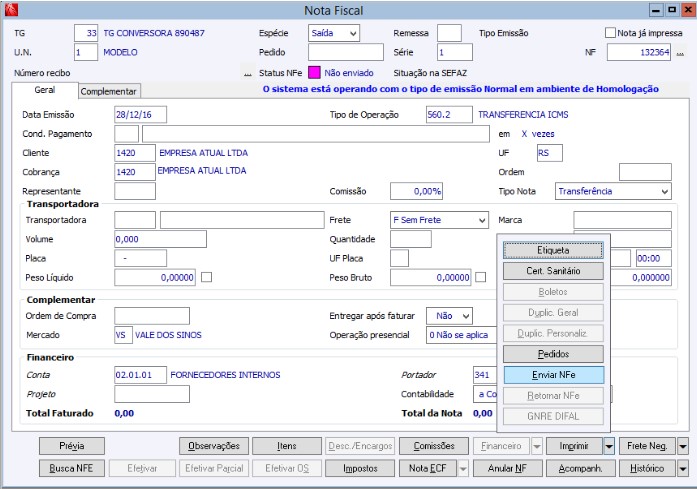This screenshot has height=489, width=697.
Task: Click the Nota Fiscal window icon in title bar
Action: point(11,10)
